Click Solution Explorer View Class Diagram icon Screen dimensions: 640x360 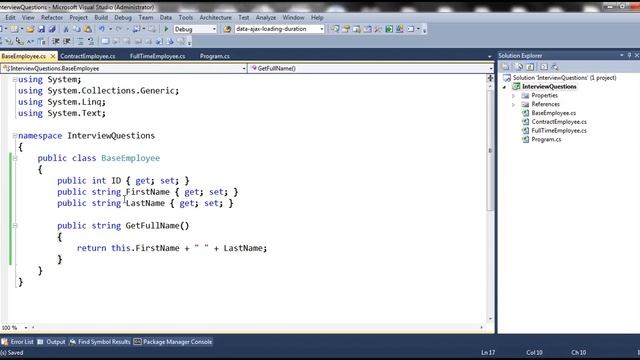pos(555,67)
